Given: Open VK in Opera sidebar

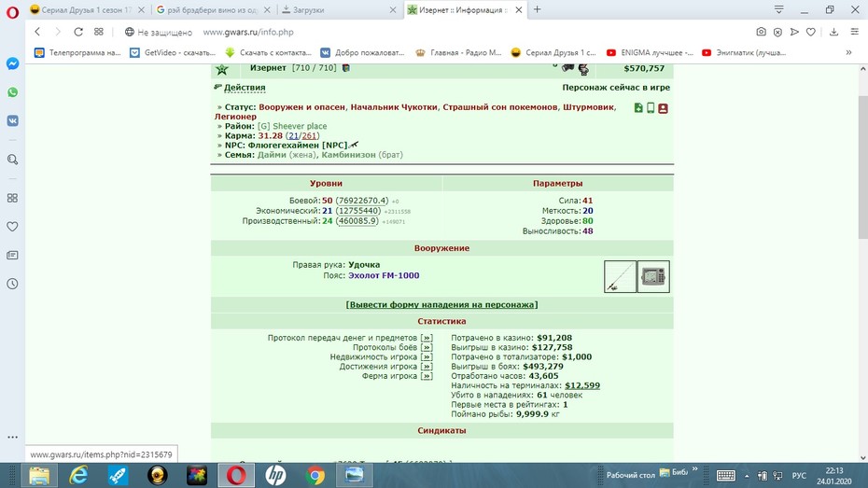Looking at the screenshot, I should (x=13, y=120).
